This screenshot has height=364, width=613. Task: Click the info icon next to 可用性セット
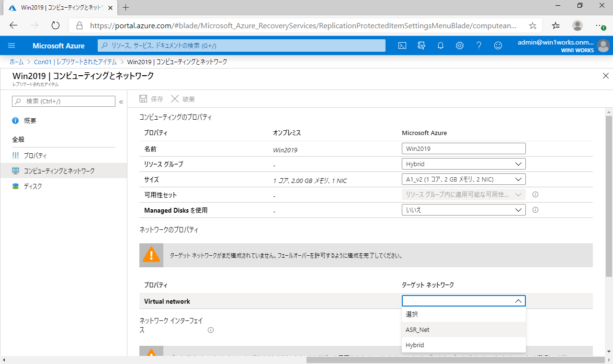pyautogui.click(x=536, y=194)
